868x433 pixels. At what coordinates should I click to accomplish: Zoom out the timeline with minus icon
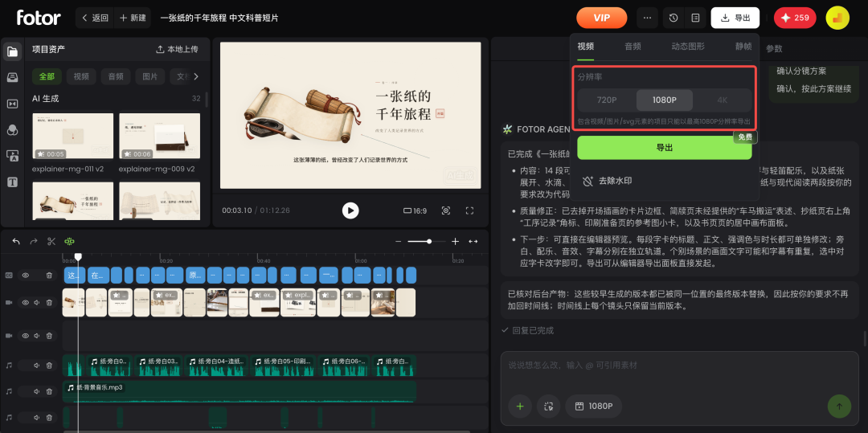(x=398, y=242)
